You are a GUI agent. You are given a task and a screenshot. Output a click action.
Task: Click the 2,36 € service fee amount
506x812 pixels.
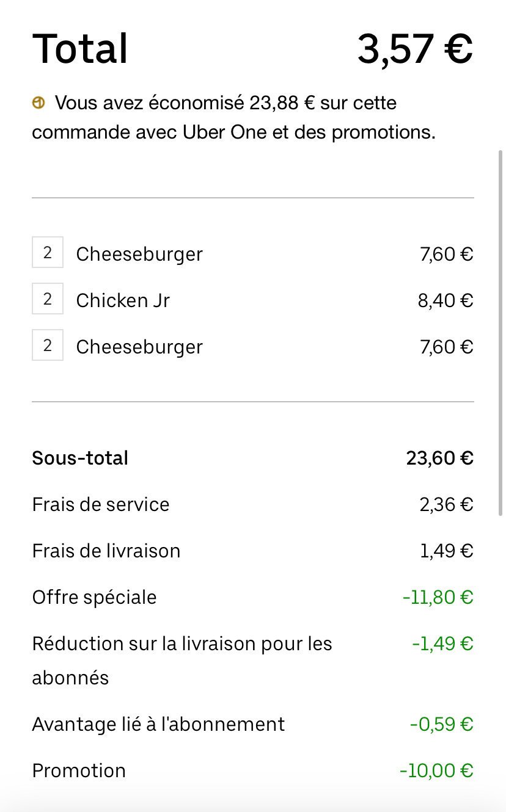[x=446, y=504]
